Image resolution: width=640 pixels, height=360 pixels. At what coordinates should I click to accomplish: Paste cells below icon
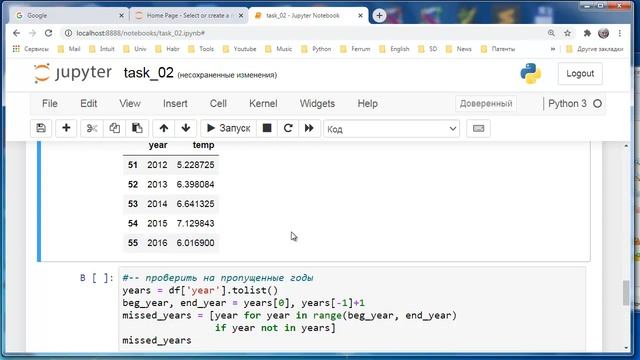pos(137,128)
